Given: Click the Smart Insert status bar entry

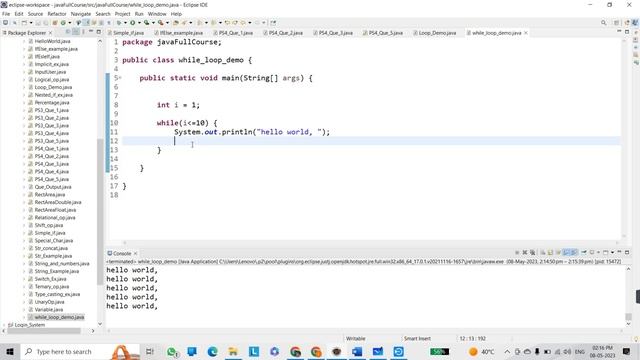Looking at the screenshot, I should point(417,338).
